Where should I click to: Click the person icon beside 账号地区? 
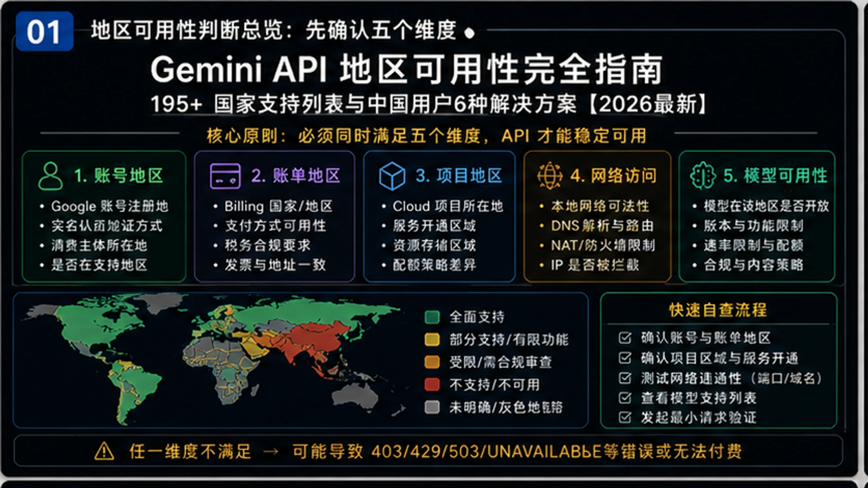click(x=50, y=176)
